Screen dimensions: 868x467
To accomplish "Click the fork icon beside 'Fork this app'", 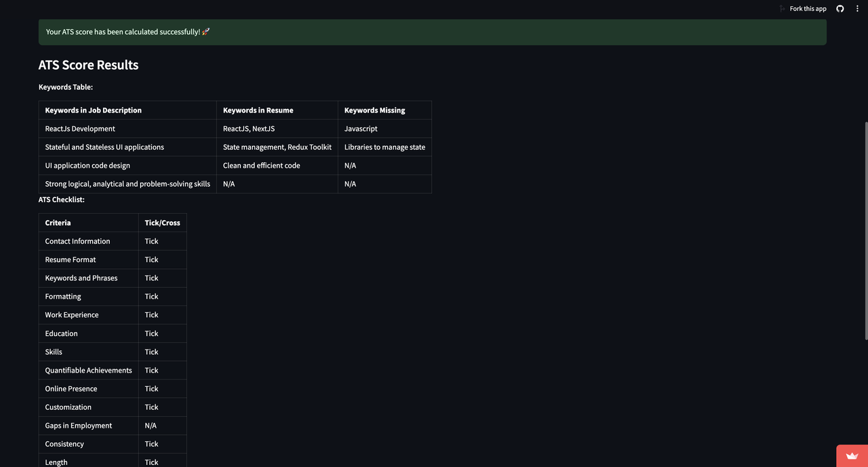I will point(782,8).
